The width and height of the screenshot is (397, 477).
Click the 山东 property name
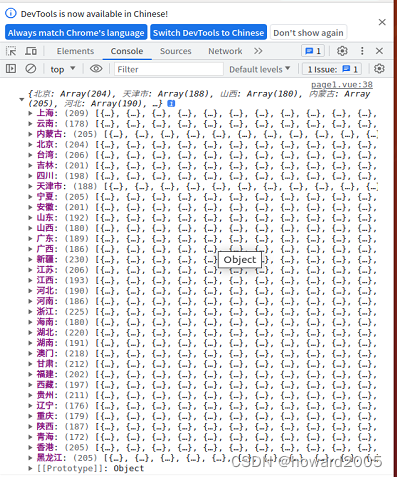point(45,218)
